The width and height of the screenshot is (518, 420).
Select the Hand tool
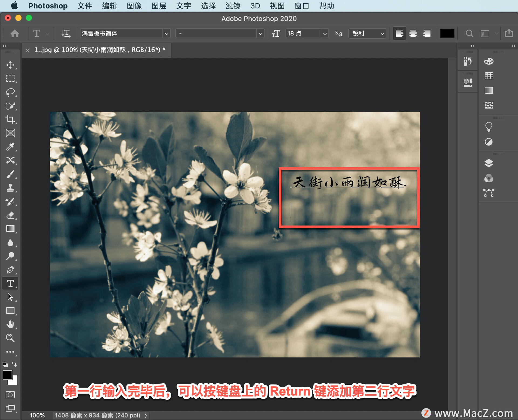[x=10, y=325]
